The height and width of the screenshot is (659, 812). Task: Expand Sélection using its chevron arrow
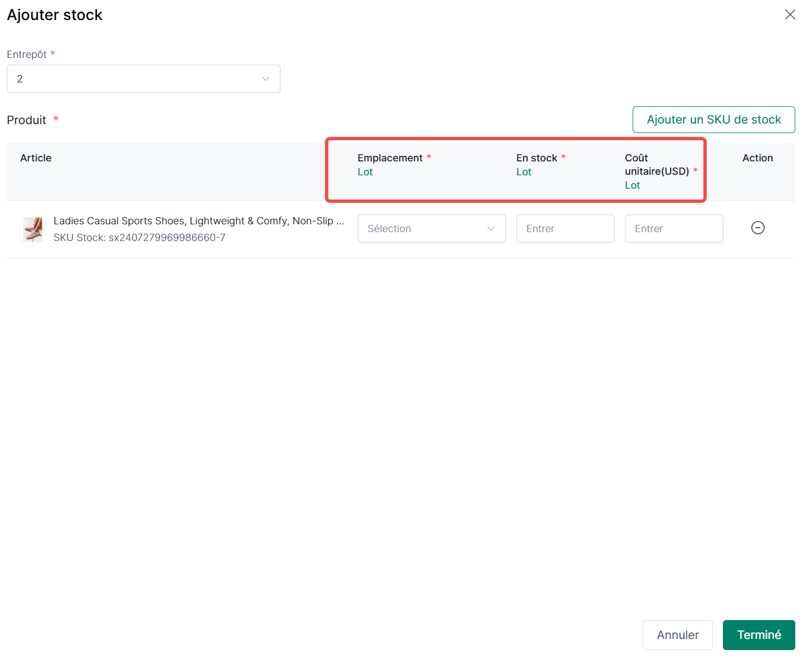[491, 229]
